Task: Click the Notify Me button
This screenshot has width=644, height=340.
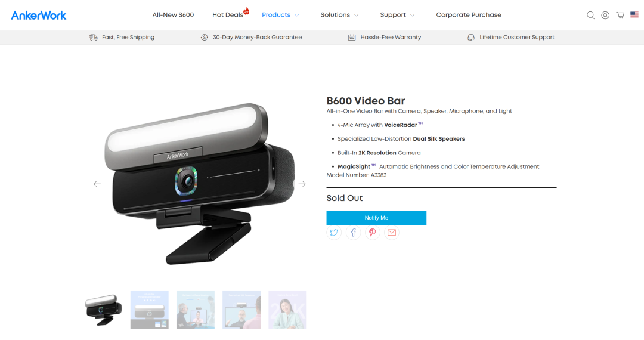Action: [x=376, y=218]
